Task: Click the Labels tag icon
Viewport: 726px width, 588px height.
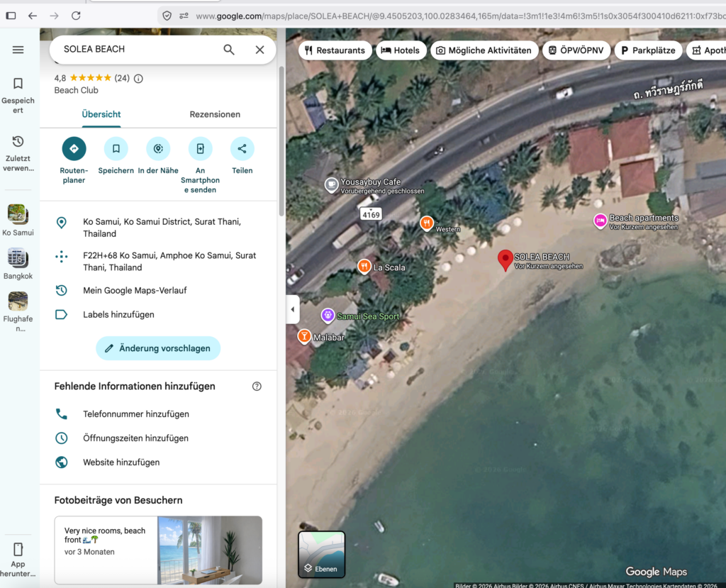Action: tap(61, 315)
